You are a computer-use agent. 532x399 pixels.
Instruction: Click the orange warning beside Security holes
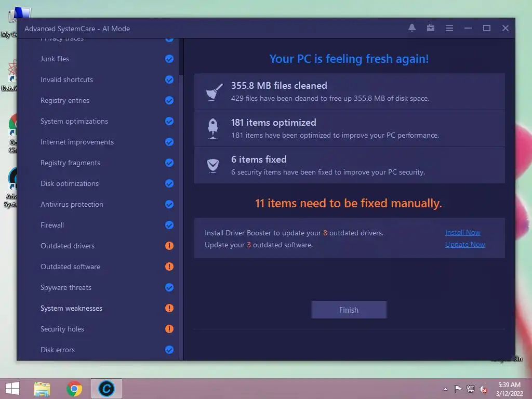pos(169,329)
